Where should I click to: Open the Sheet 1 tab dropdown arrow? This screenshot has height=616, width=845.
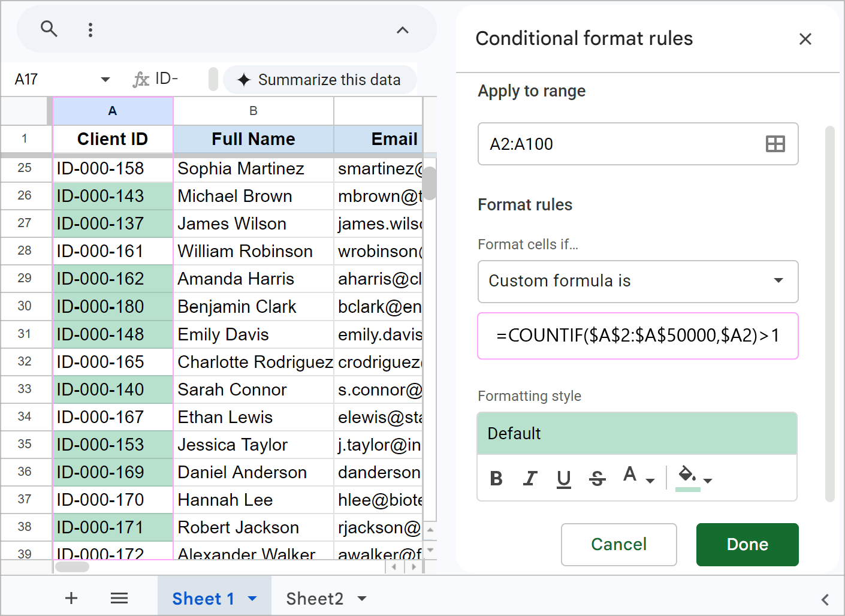click(252, 598)
